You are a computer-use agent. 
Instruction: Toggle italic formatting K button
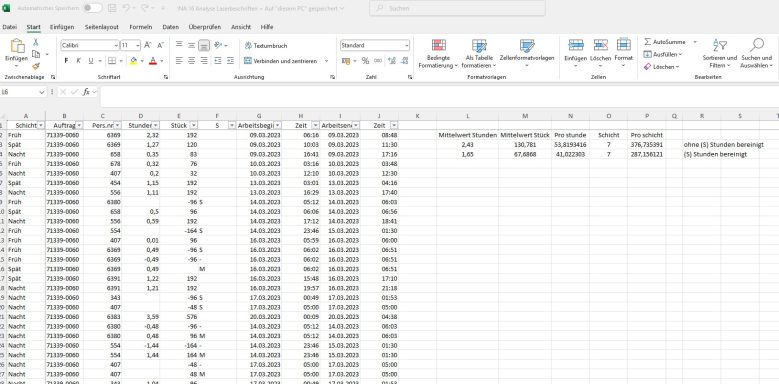(78, 61)
